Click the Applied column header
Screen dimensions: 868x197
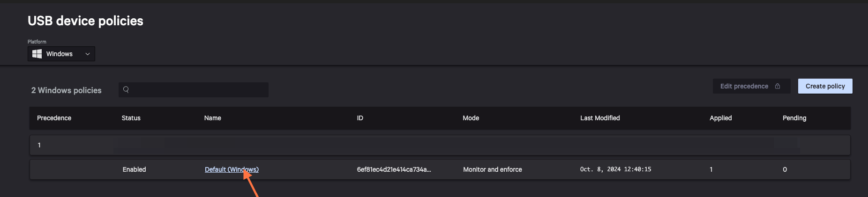coord(720,118)
